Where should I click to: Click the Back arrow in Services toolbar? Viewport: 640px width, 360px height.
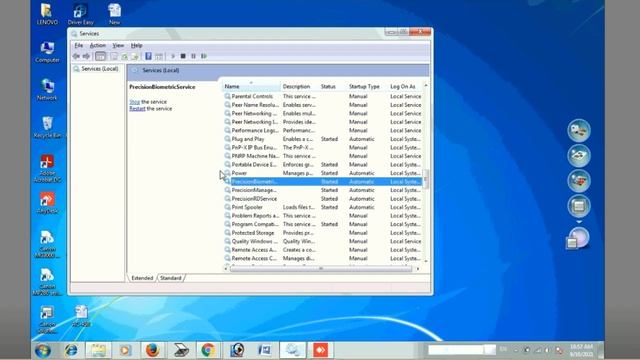click(x=76, y=56)
